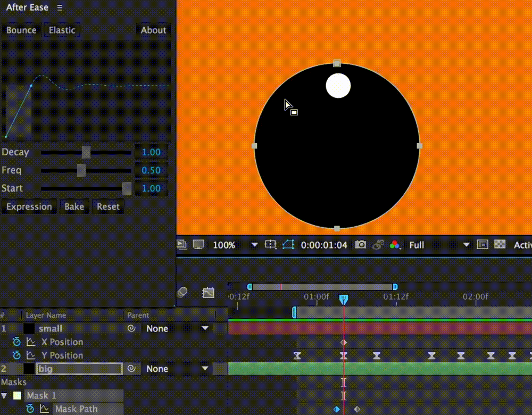Click the graph icon beside Mask Path
532x415 pixels.
[44, 409]
